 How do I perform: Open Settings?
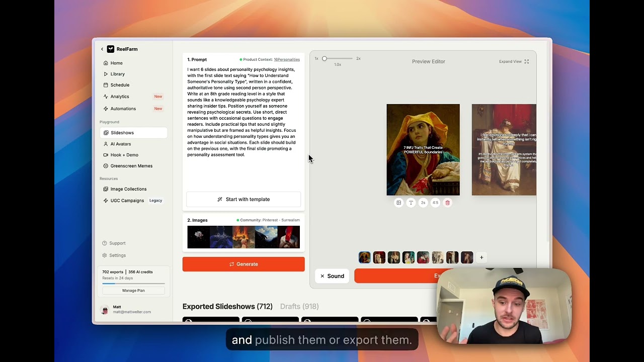click(114, 255)
